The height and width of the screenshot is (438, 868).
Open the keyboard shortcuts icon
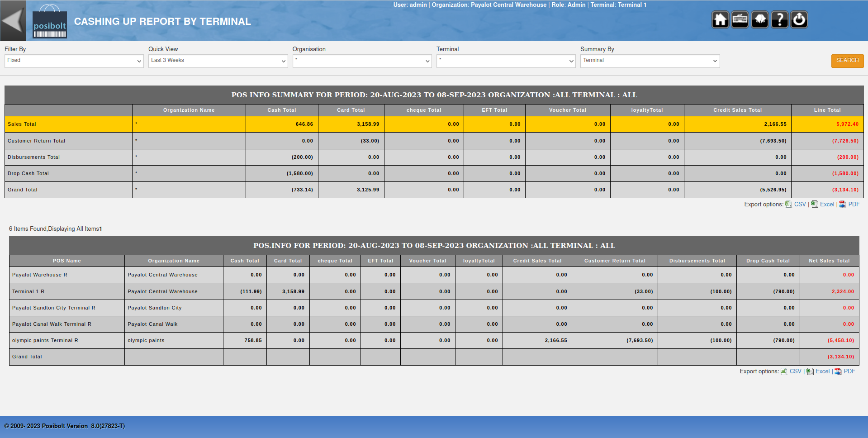click(x=740, y=20)
